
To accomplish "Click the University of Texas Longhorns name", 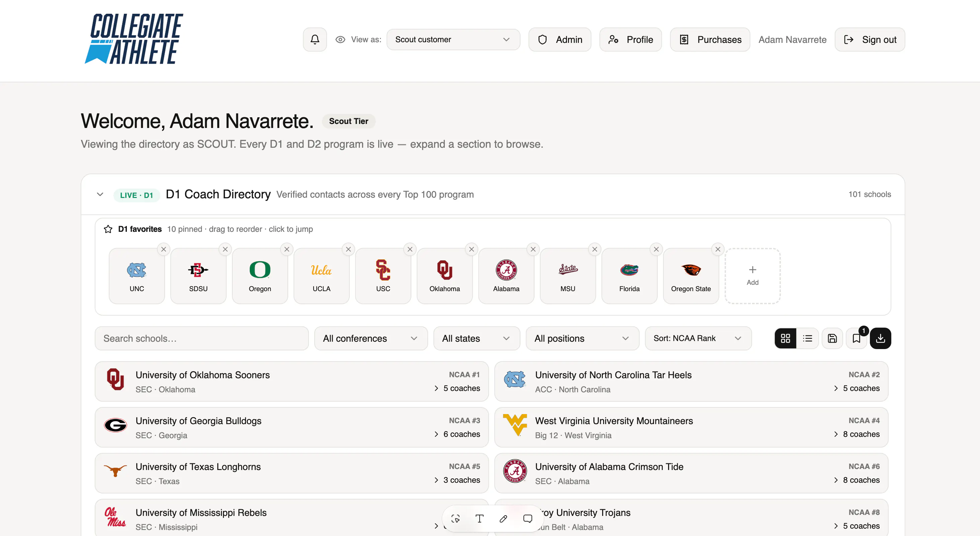I will click(x=198, y=467).
